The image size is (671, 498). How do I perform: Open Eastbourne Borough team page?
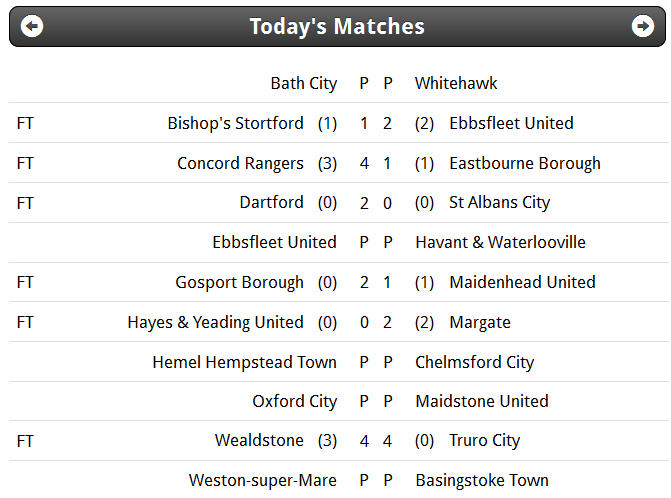pos(525,163)
